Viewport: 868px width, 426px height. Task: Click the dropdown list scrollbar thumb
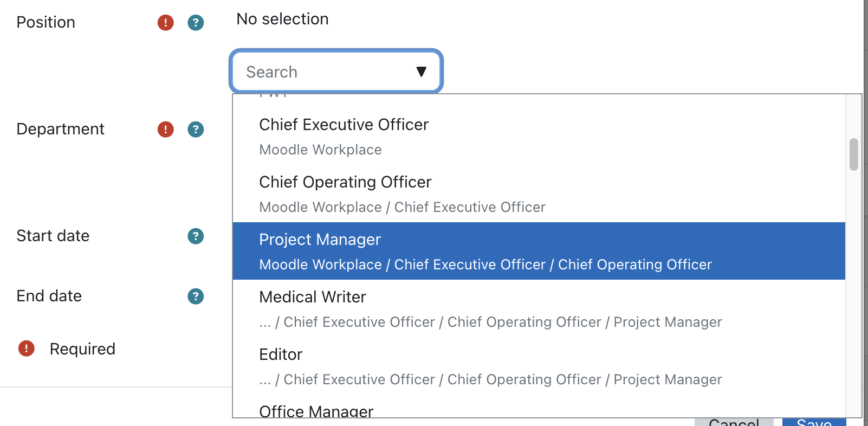click(x=853, y=154)
